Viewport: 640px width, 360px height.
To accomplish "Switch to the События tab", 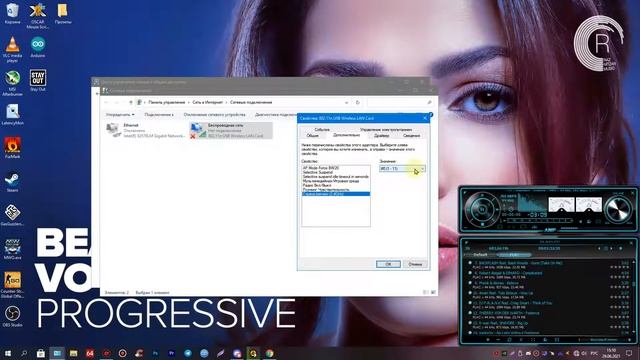I will click(322, 129).
